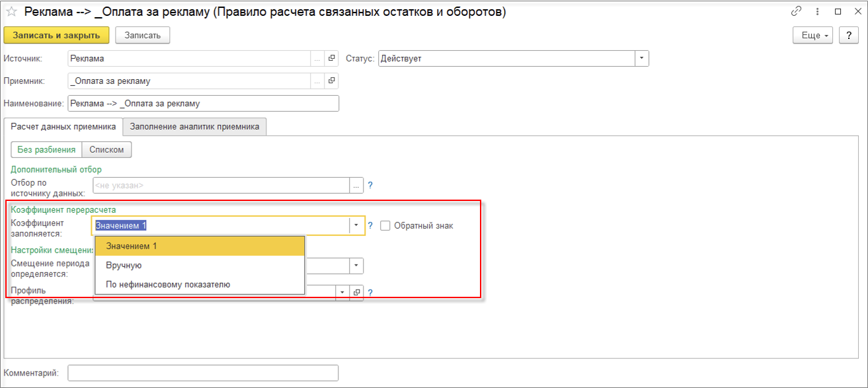The width and height of the screenshot is (868, 388).
Task: Enable the Обратный знак checkbox
Action: coord(385,225)
